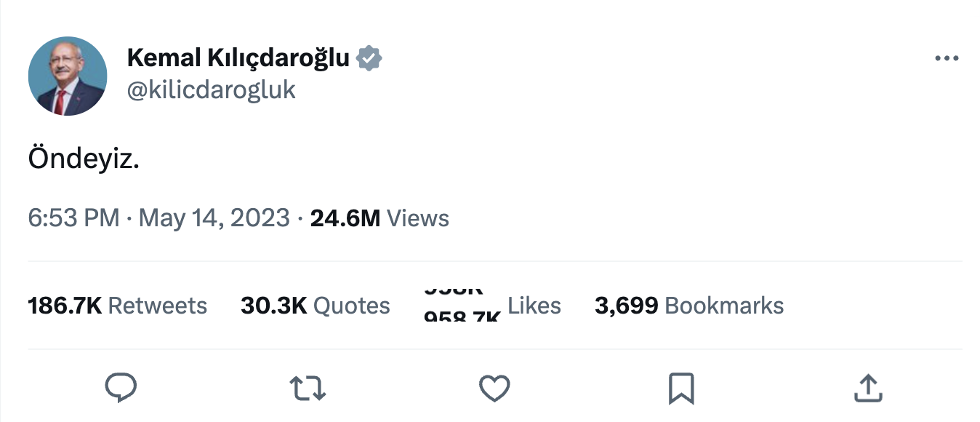
Task: Open Kemal Kılıçdaroğlu's profile picture
Action: [68, 76]
